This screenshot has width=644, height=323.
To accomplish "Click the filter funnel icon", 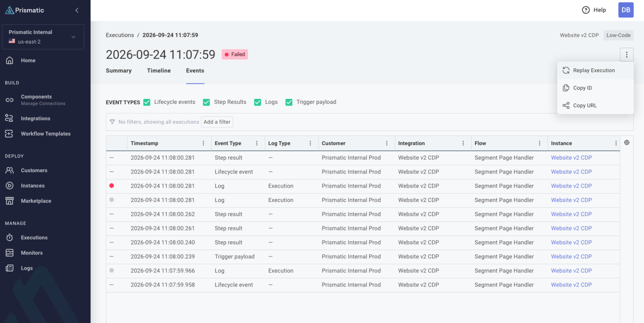I will click(112, 122).
